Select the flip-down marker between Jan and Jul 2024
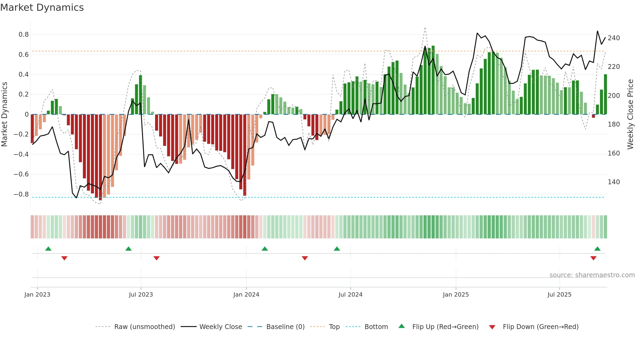The image size is (644, 362). pyautogui.click(x=305, y=258)
